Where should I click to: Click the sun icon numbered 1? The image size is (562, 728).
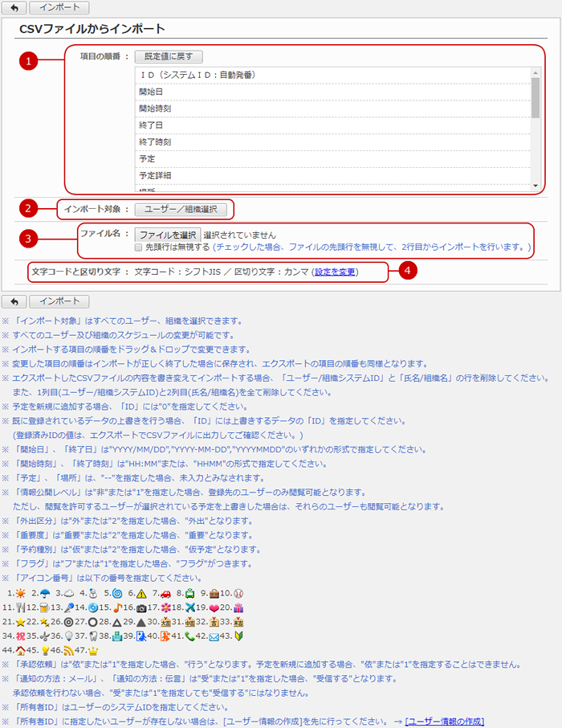(x=20, y=592)
